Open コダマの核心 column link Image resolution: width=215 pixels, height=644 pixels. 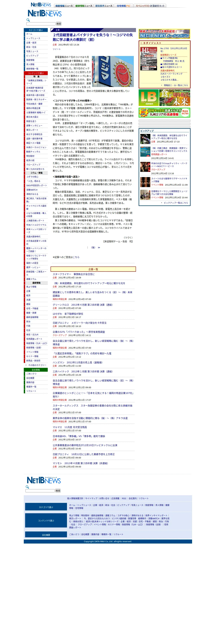32,177
